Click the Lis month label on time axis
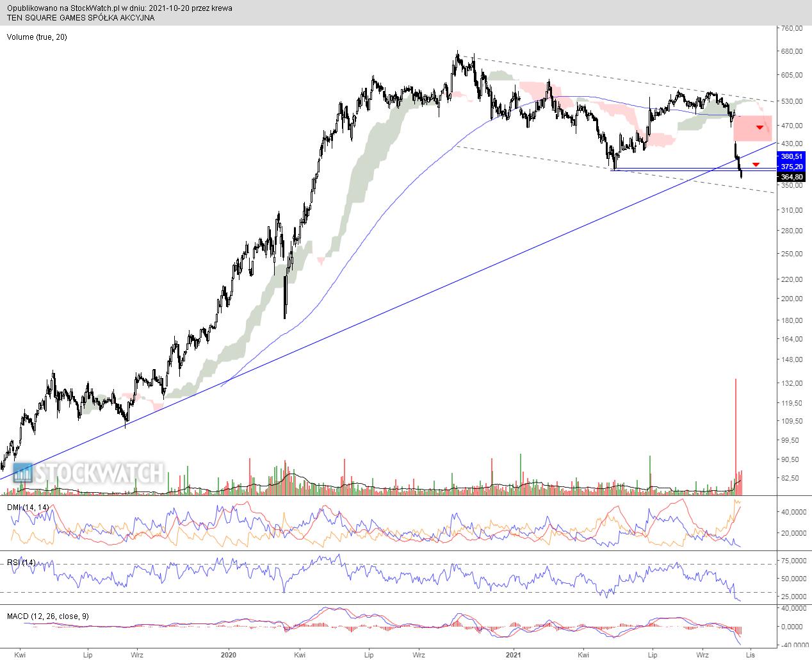 (x=751, y=655)
